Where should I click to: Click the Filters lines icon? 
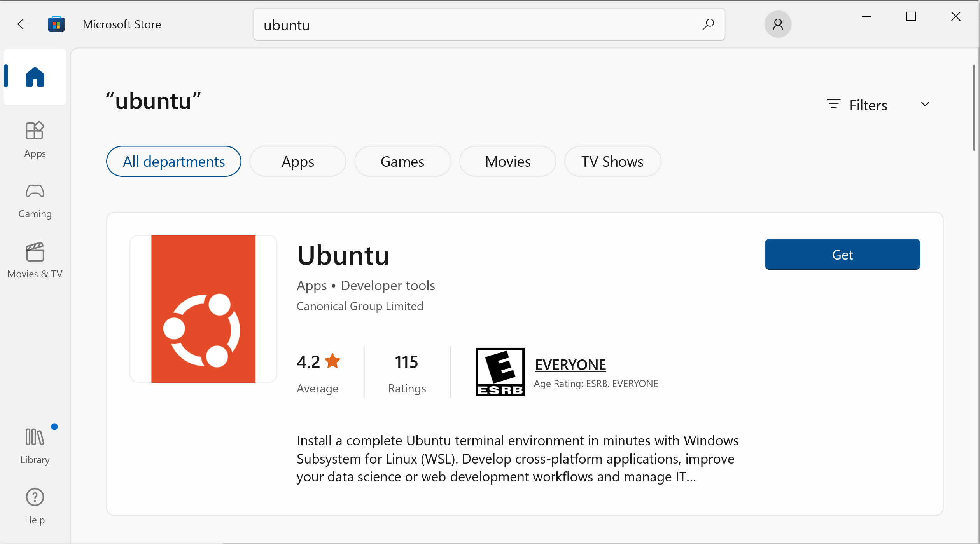coord(833,104)
